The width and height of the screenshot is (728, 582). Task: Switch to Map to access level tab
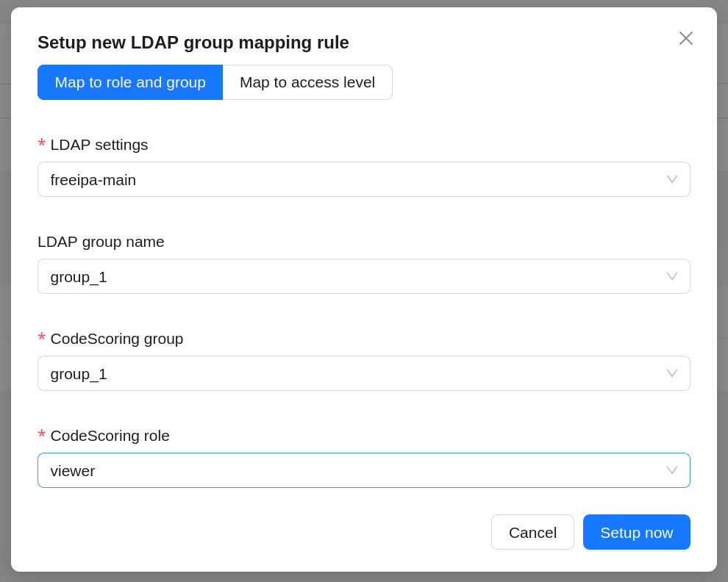307,82
